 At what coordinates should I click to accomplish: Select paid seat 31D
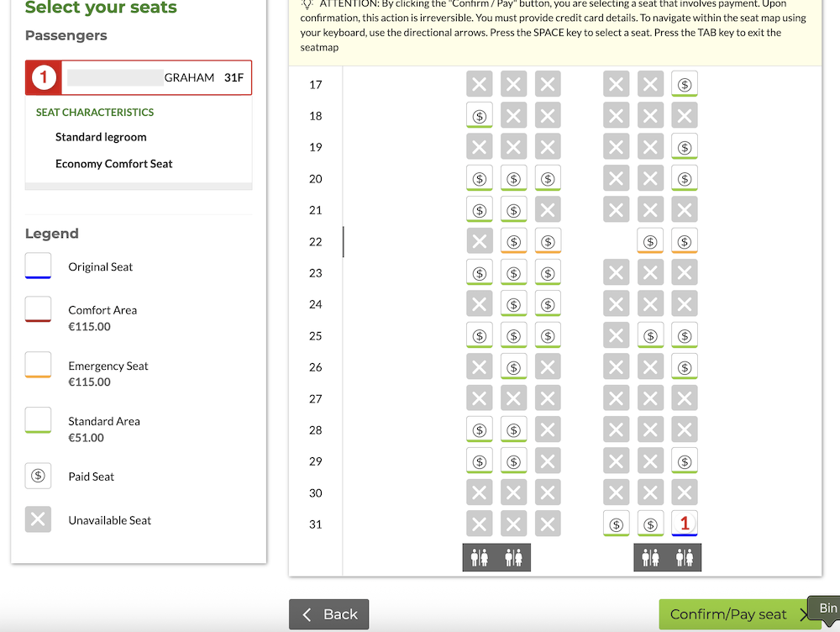pos(616,524)
